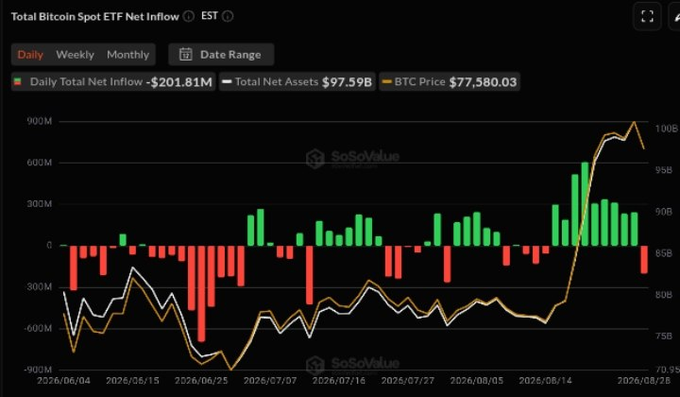This screenshot has height=397, width=680.
Task: Click the $97.59B total net assets value
Action: point(347,82)
